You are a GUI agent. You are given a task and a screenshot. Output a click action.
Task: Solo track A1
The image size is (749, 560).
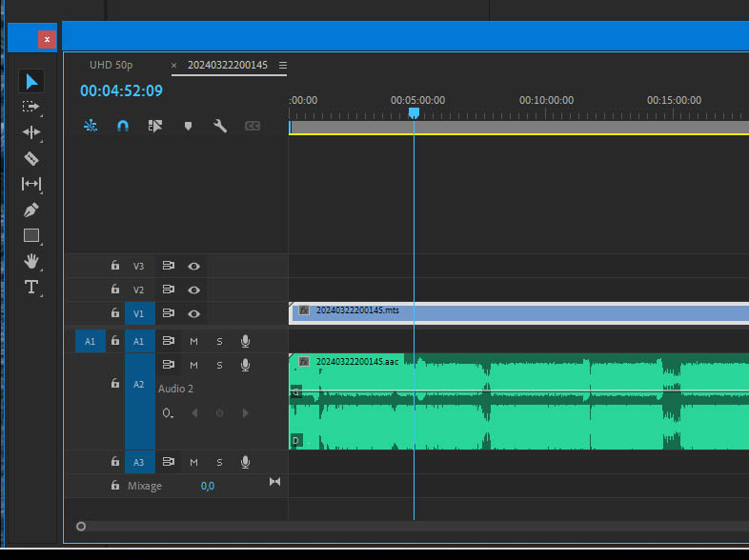tap(219, 341)
